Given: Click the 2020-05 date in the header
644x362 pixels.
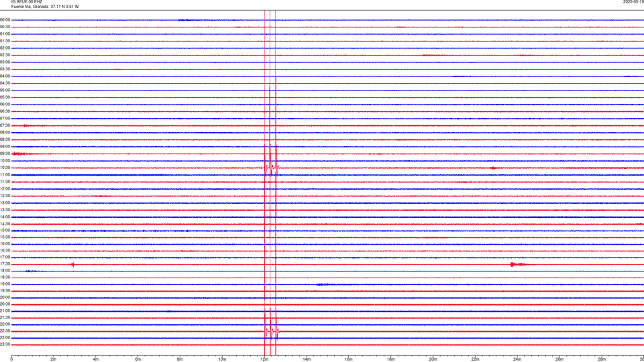Looking at the screenshot, I should (633, 1).
